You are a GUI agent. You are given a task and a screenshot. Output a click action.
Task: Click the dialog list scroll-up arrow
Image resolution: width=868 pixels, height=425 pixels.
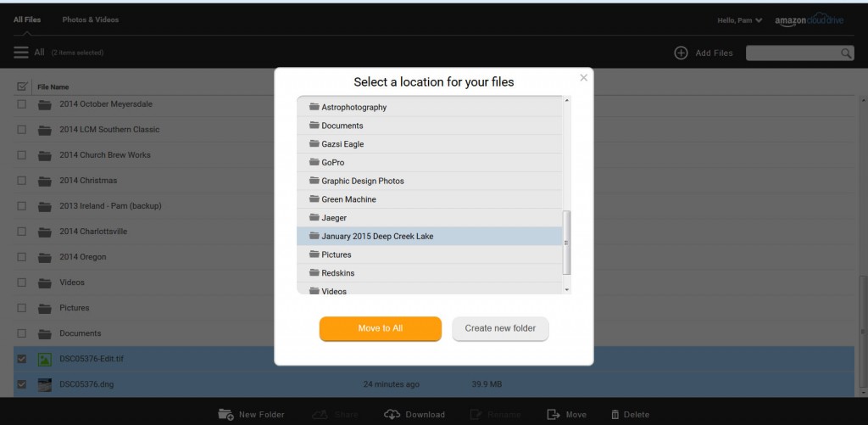click(x=566, y=100)
